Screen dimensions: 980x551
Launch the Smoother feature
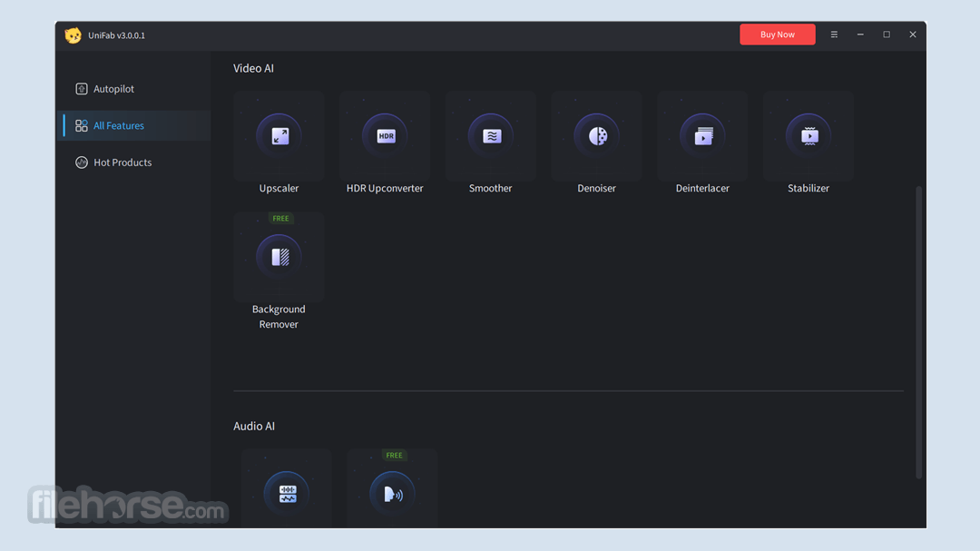tap(491, 136)
